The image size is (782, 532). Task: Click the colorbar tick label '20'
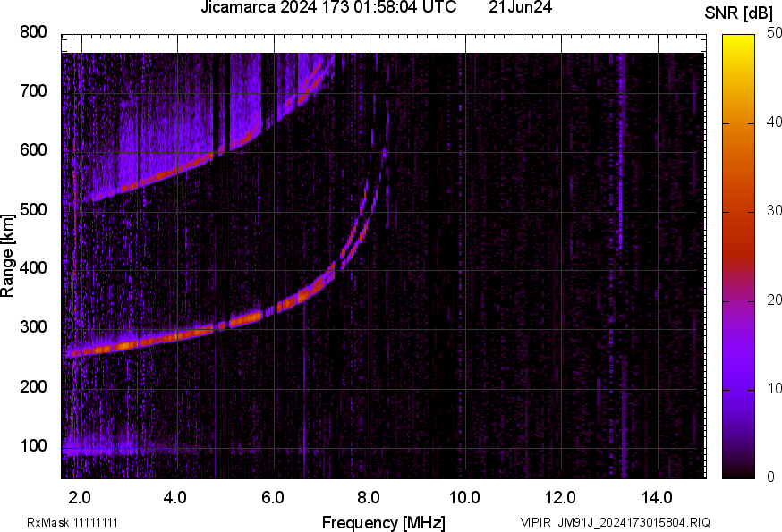(x=774, y=300)
